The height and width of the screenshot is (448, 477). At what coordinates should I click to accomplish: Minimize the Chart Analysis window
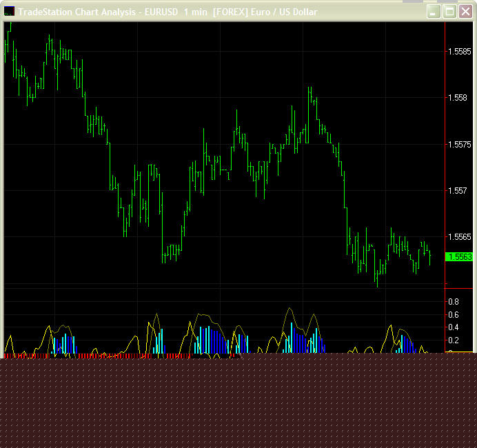pos(434,12)
